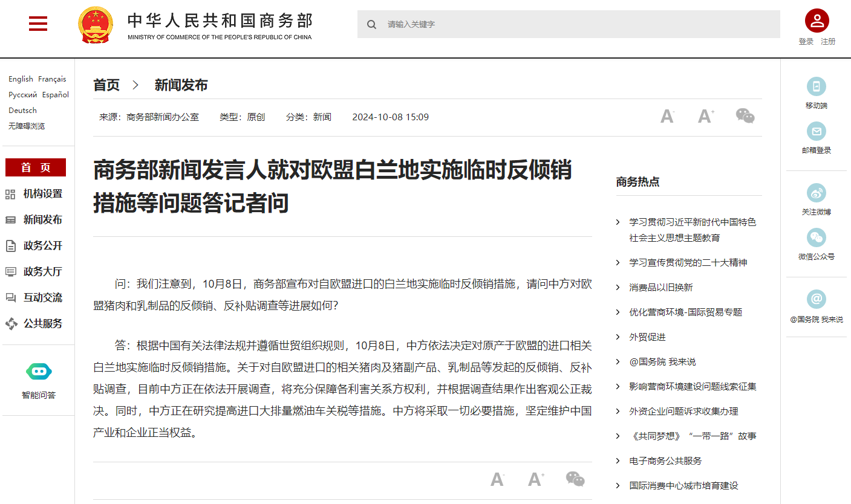Screen dimensions: 851x504
Task: Open 新闻发布 in sidebar menu
Action: pyautogui.click(x=43, y=220)
